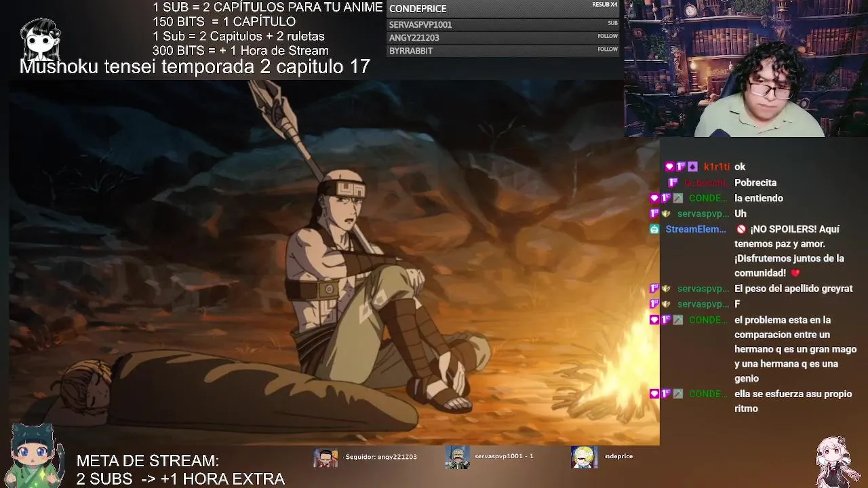
Task: Select the ANGY221203 follow entry in the events list
Action: coord(503,38)
